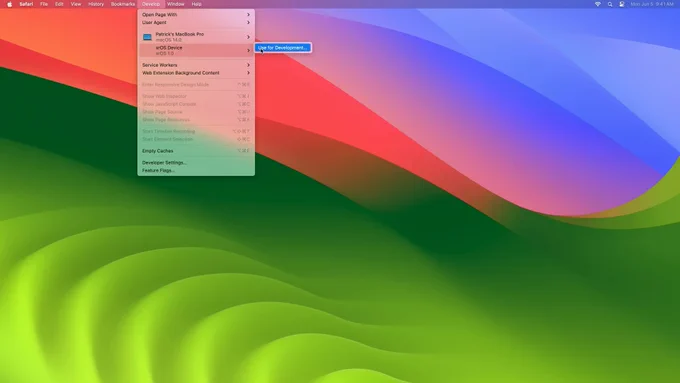Expand the Web Extension Background Content arrow

coord(248,73)
